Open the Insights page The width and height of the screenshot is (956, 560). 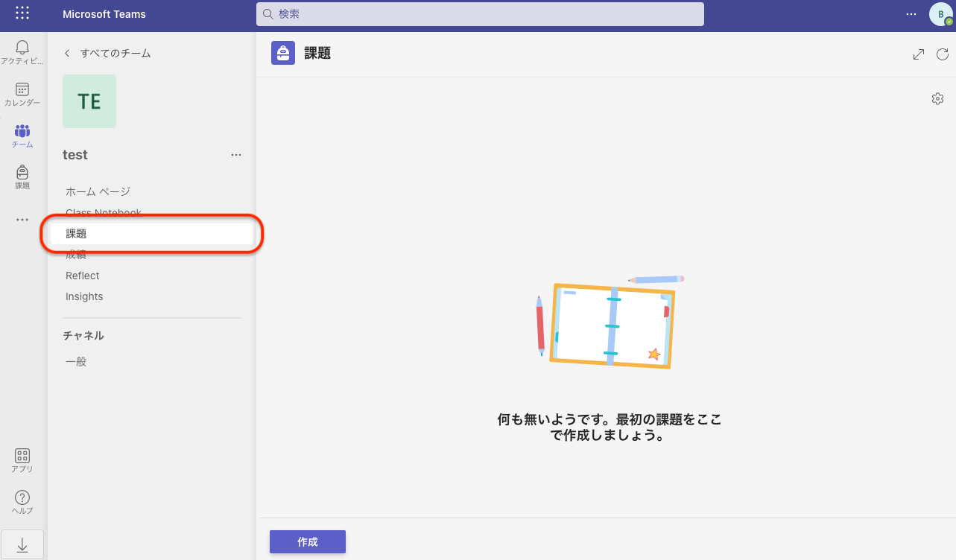(x=84, y=296)
